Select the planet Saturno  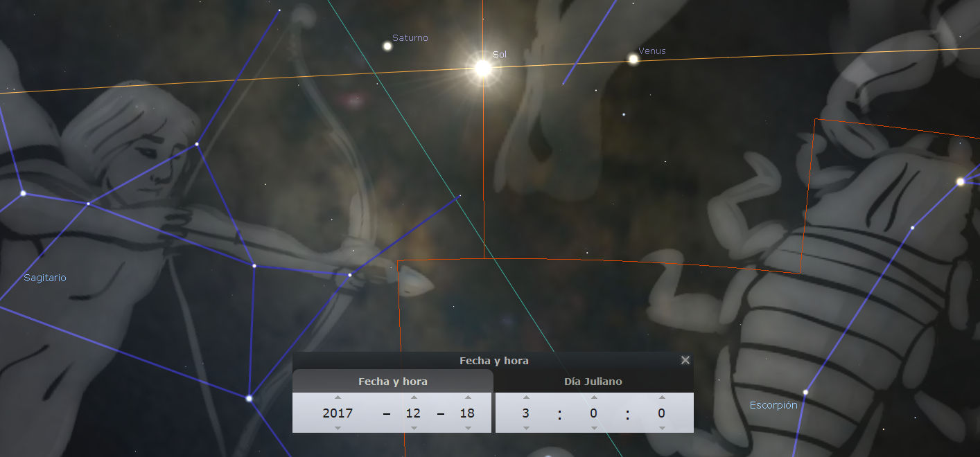click(x=387, y=46)
